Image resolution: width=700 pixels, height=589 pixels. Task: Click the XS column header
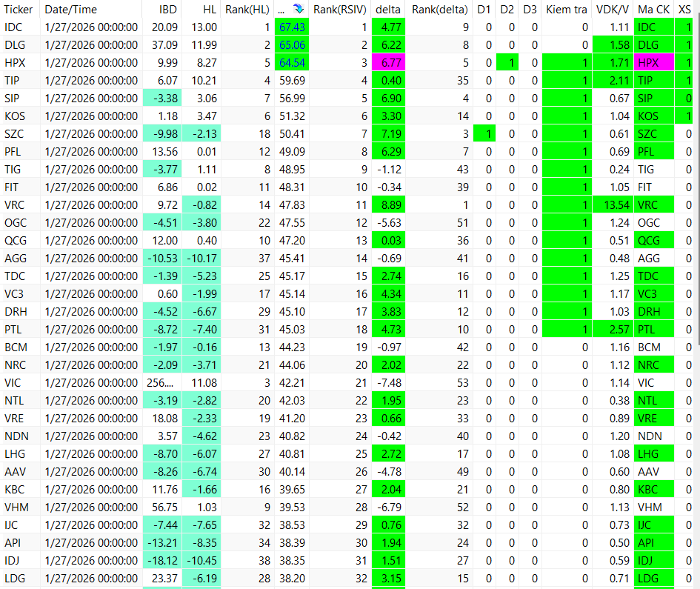pyautogui.click(x=684, y=10)
